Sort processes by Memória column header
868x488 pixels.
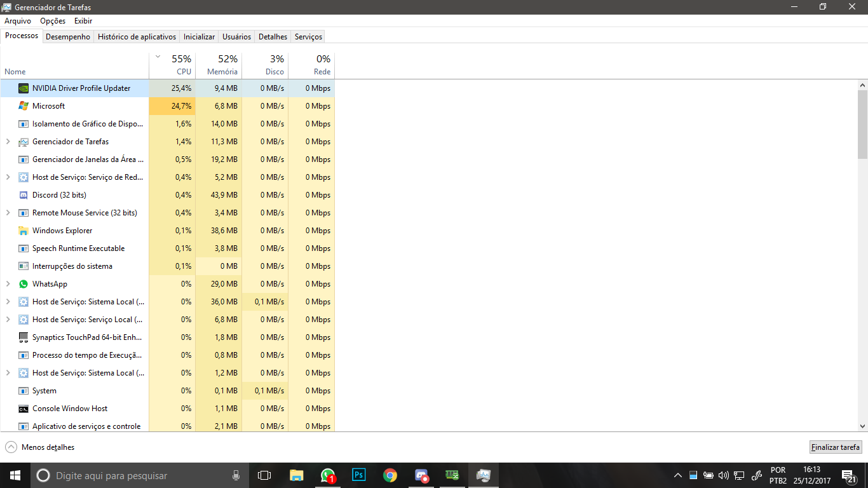[219, 65]
